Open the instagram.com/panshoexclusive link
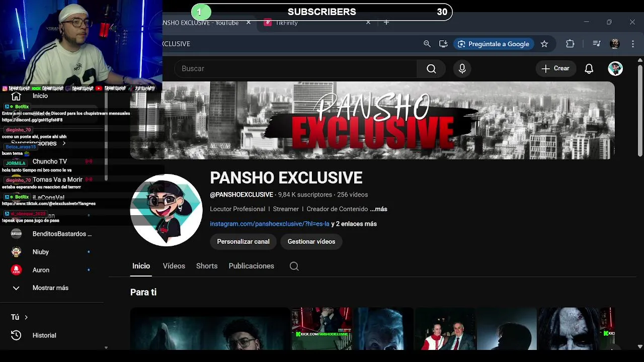This screenshot has width=644, height=362. (x=270, y=224)
